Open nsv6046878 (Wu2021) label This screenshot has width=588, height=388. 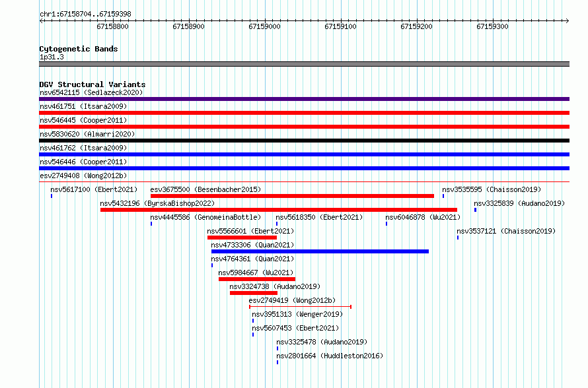tap(423, 217)
